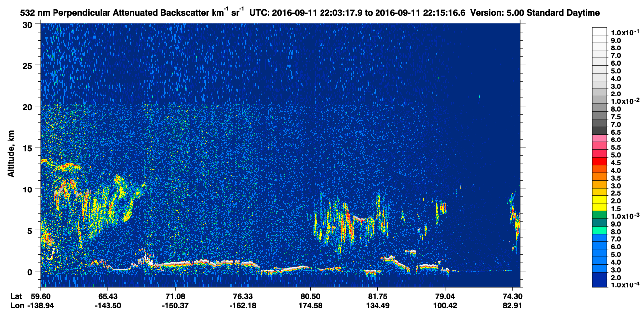
Task: Select latitude value 80.50
Action: pos(310,296)
